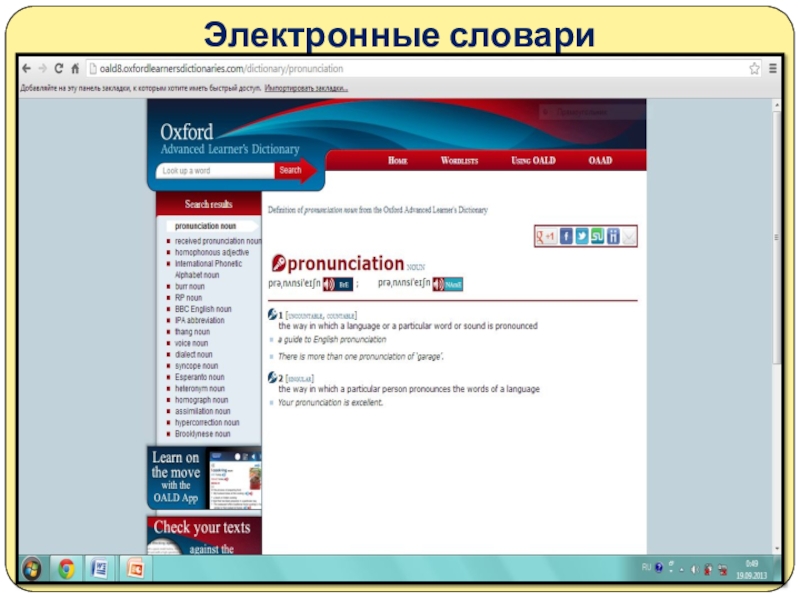Open 'received pronunciation noun' result

(x=218, y=241)
